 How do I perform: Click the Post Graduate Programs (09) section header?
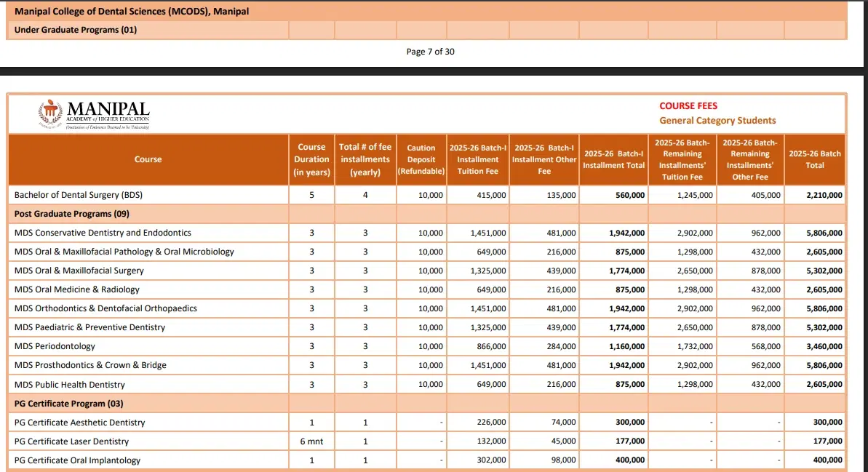(62, 214)
